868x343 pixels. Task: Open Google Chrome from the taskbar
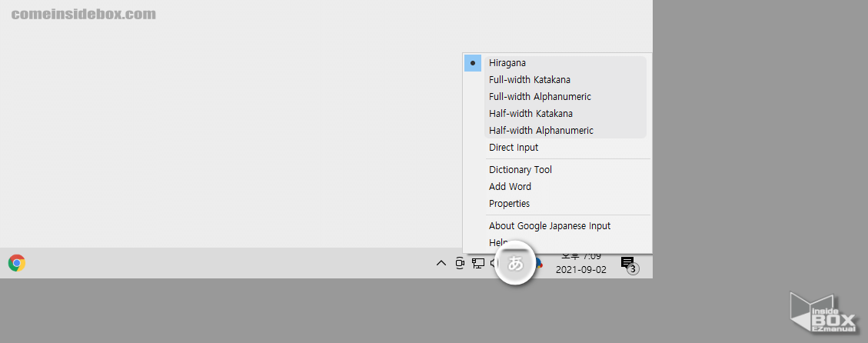pos(17,263)
